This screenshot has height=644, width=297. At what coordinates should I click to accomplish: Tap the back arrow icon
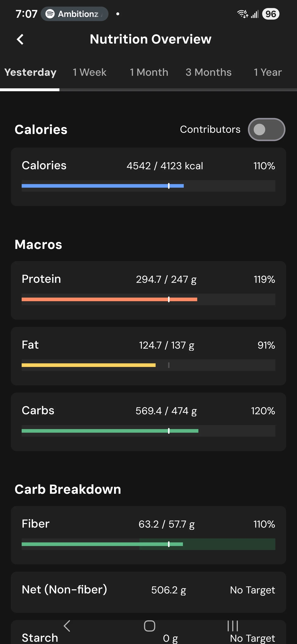(x=20, y=39)
